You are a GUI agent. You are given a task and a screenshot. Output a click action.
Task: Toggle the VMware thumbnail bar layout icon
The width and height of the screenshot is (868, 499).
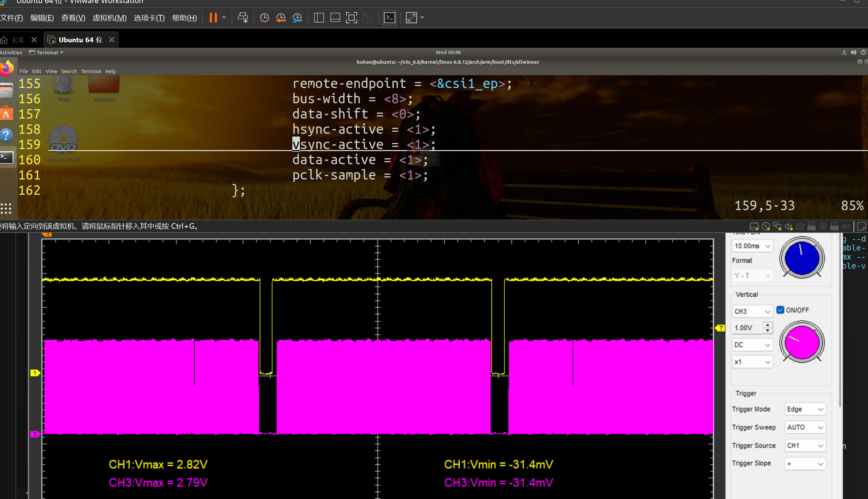[335, 18]
